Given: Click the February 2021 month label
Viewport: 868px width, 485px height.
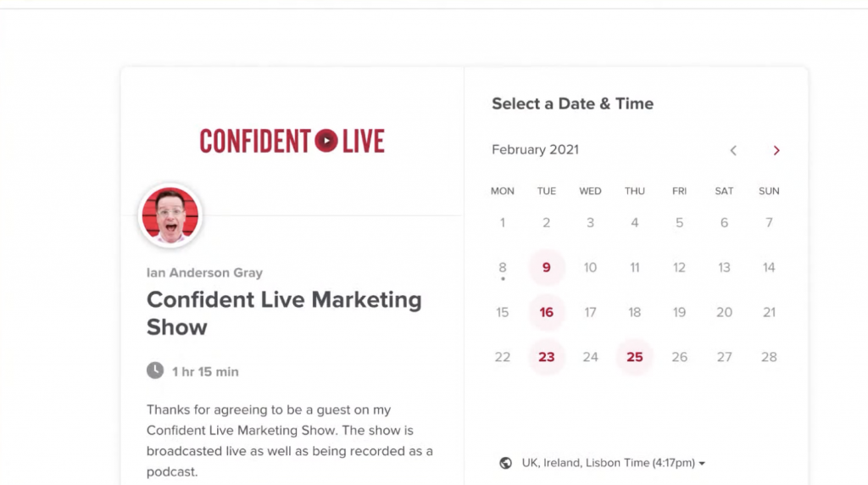Looking at the screenshot, I should tap(535, 150).
